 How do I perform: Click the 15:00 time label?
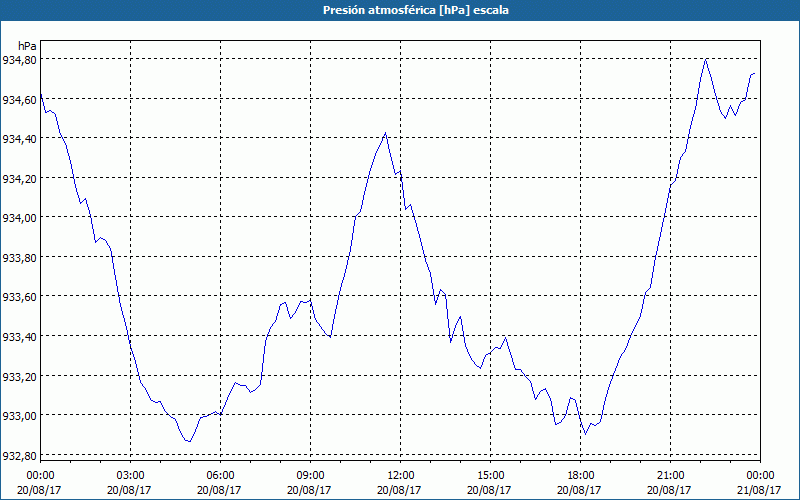pyautogui.click(x=490, y=476)
